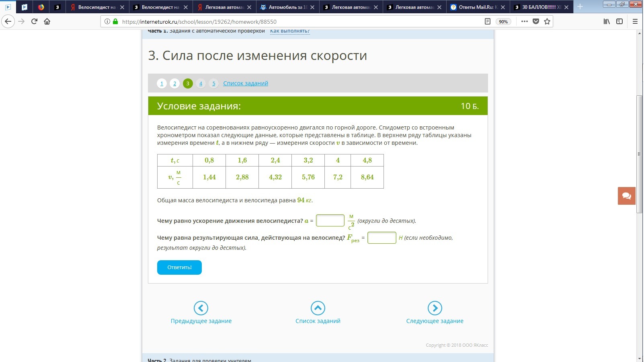Viewport: 644px width, 362px height.
Task: Open page actions three-dot menu
Action: point(524,21)
